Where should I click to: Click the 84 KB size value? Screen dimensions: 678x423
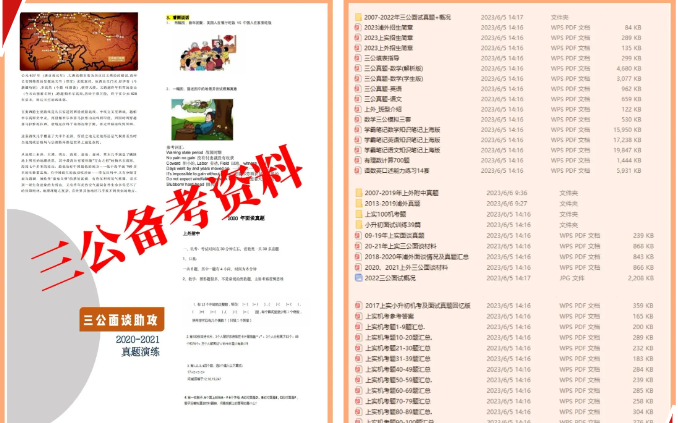(633, 27)
